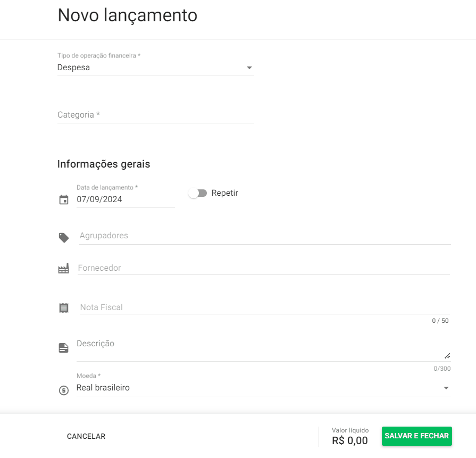Click the tag icon next to Agrupadores
Image resolution: width=476 pixels, height=458 pixels.
click(63, 238)
